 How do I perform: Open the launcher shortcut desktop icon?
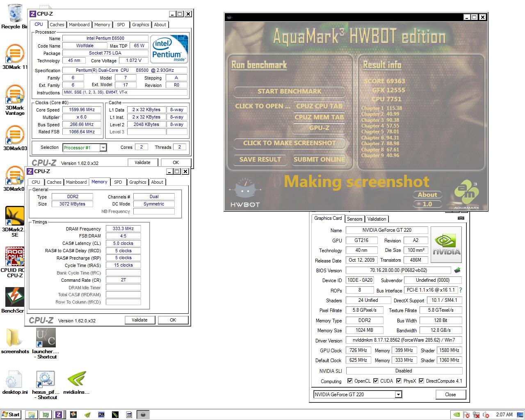[x=46, y=343]
